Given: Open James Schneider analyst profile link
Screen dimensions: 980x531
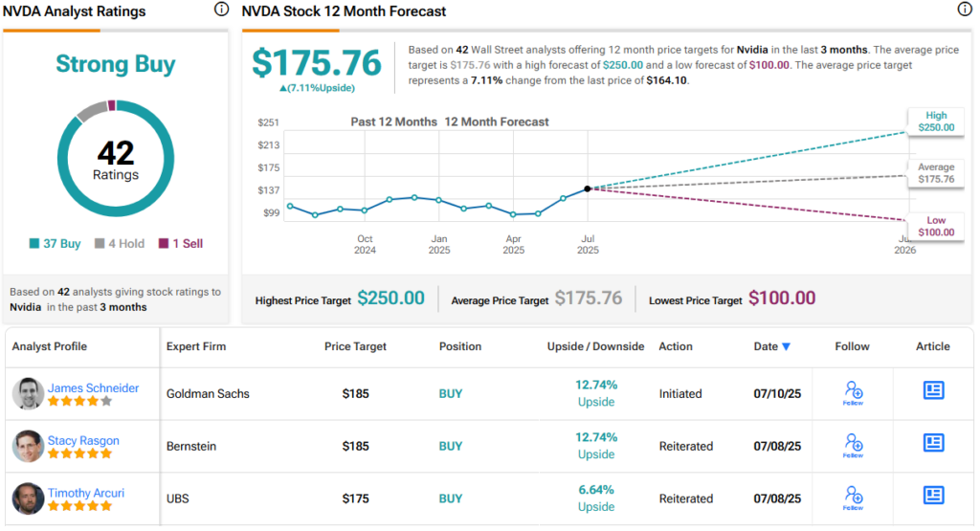Looking at the screenshot, I should point(93,387).
